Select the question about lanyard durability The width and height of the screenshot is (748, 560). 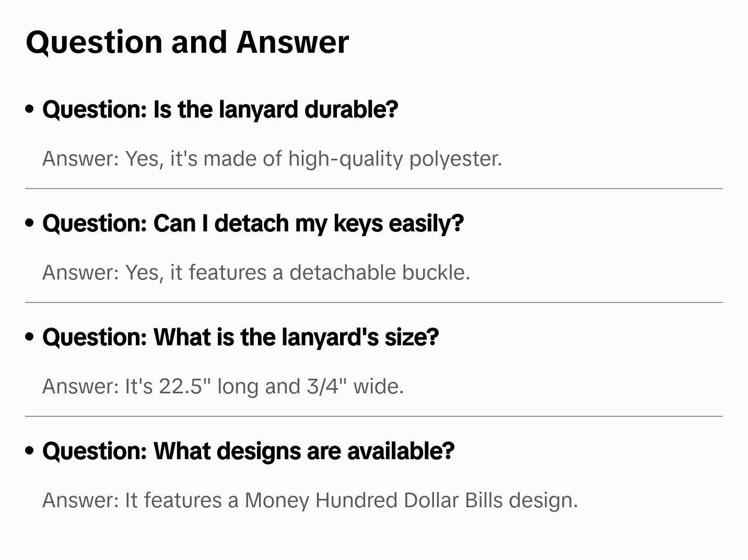click(x=220, y=109)
